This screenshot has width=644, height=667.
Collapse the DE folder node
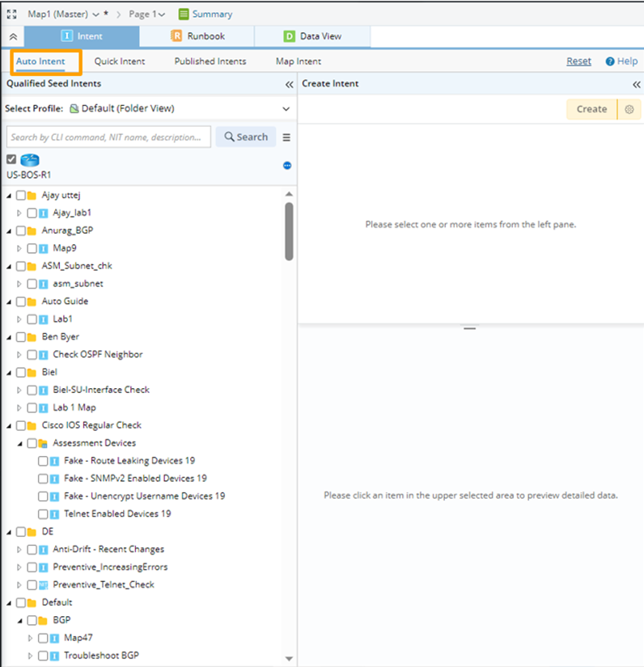9,533
